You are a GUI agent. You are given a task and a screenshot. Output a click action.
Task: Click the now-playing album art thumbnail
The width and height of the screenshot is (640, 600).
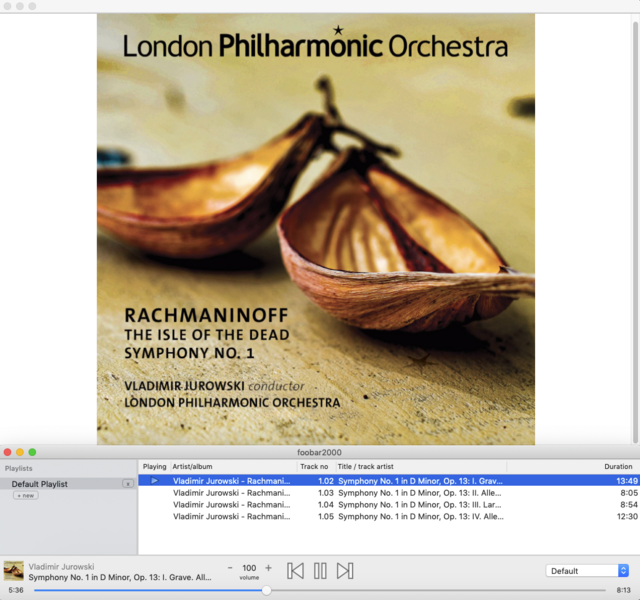[14, 571]
